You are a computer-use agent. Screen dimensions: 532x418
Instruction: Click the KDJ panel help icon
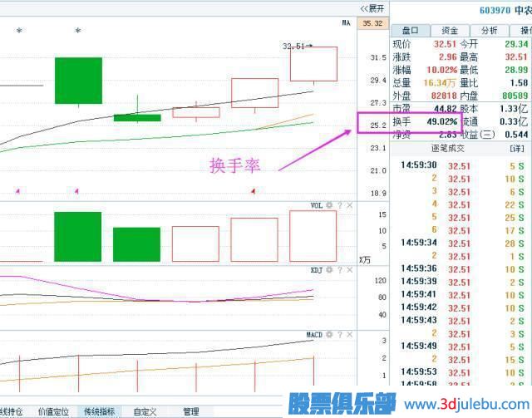pos(340,270)
